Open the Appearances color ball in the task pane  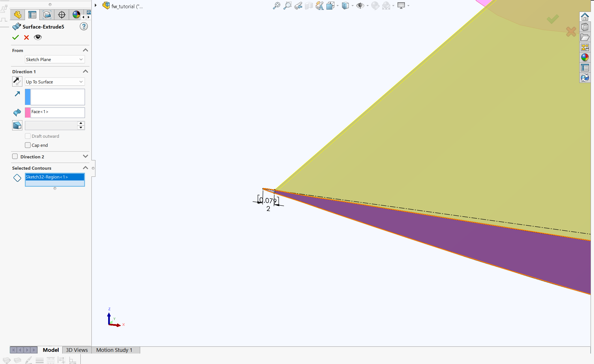coord(585,57)
